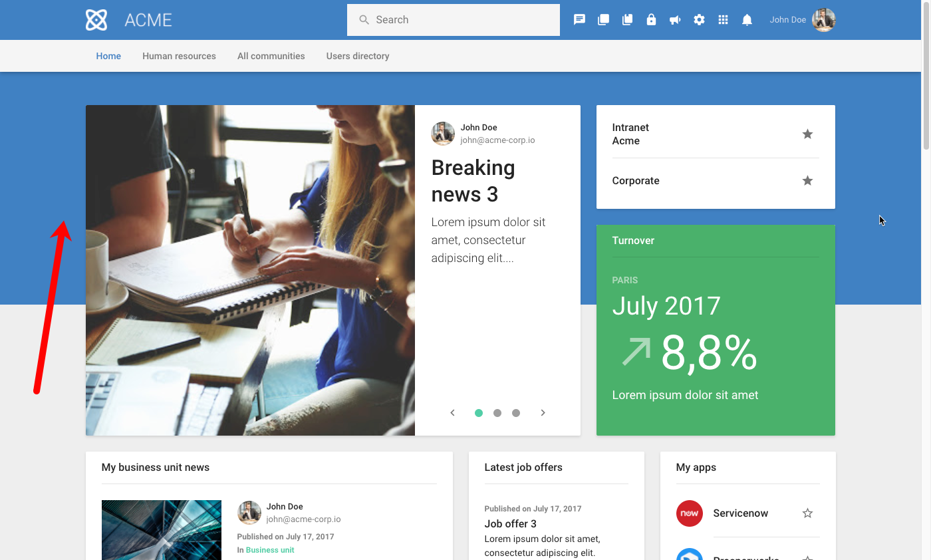Open the chat messages icon
Screen dimensions: 931x560
[579, 19]
